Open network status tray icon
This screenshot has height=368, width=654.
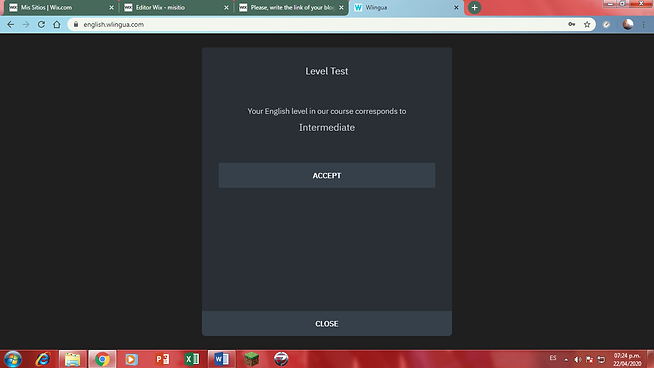coord(601,359)
